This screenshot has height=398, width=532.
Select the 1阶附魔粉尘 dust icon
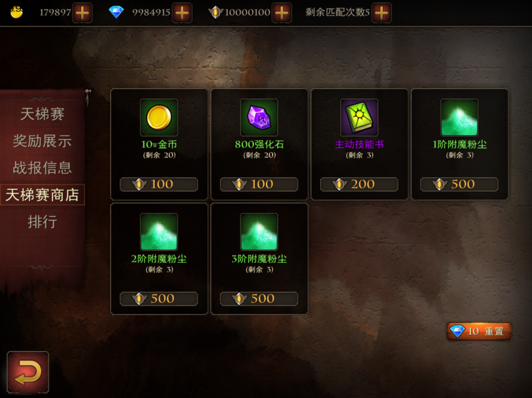pyautogui.click(x=459, y=117)
